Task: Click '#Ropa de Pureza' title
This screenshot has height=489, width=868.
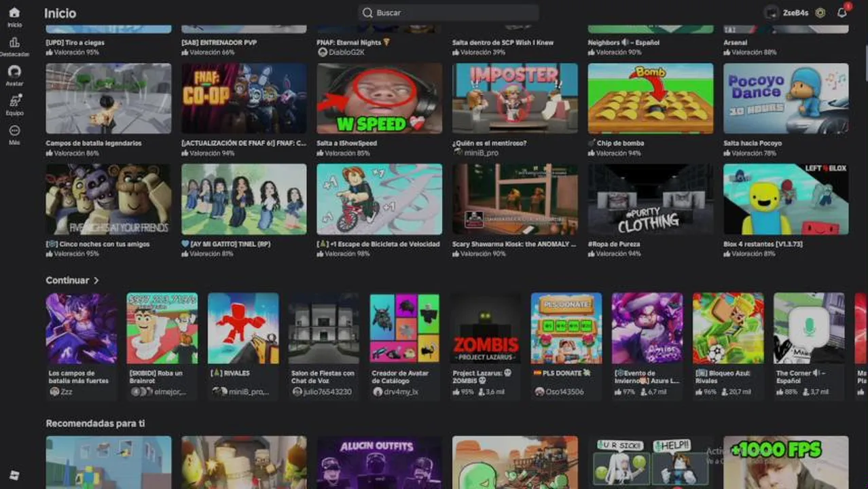Action: (x=614, y=244)
